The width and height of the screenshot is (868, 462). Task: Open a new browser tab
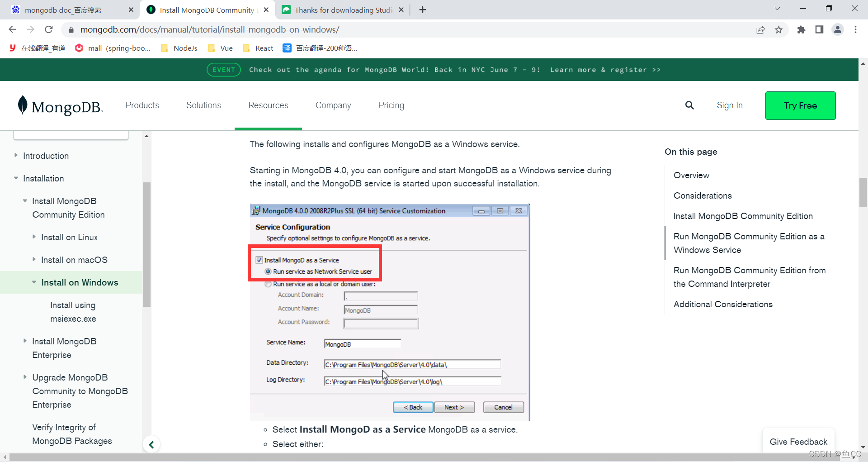pyautogui.click(x=423, y=10)
